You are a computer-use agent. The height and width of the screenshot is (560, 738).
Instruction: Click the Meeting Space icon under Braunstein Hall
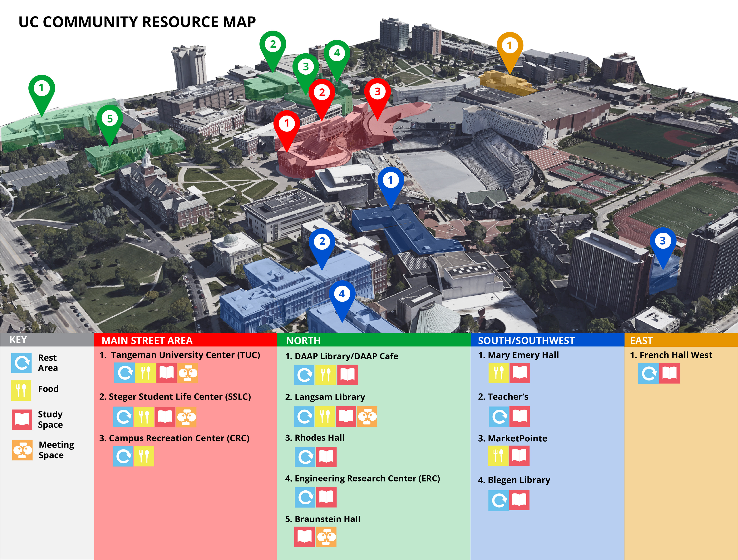pos(326,537)
